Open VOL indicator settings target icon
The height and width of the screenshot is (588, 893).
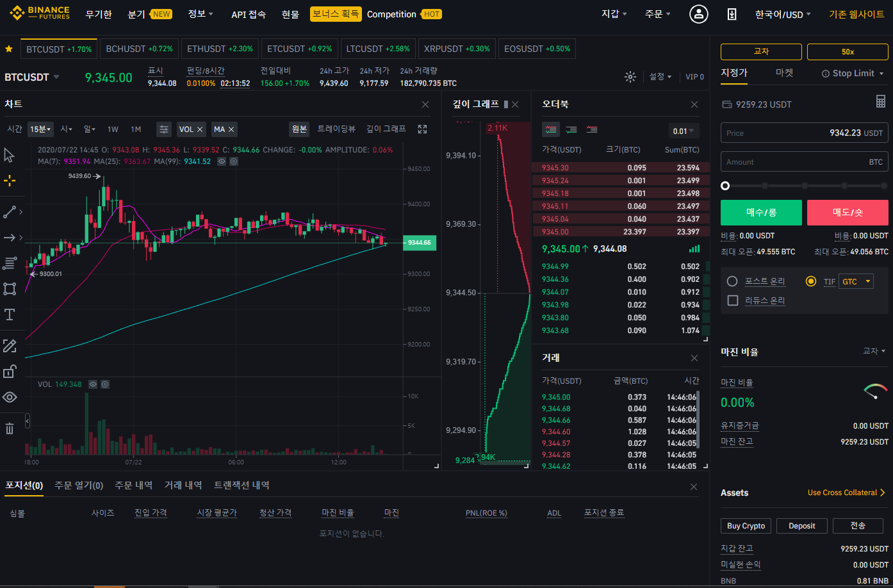pos(105,384)
